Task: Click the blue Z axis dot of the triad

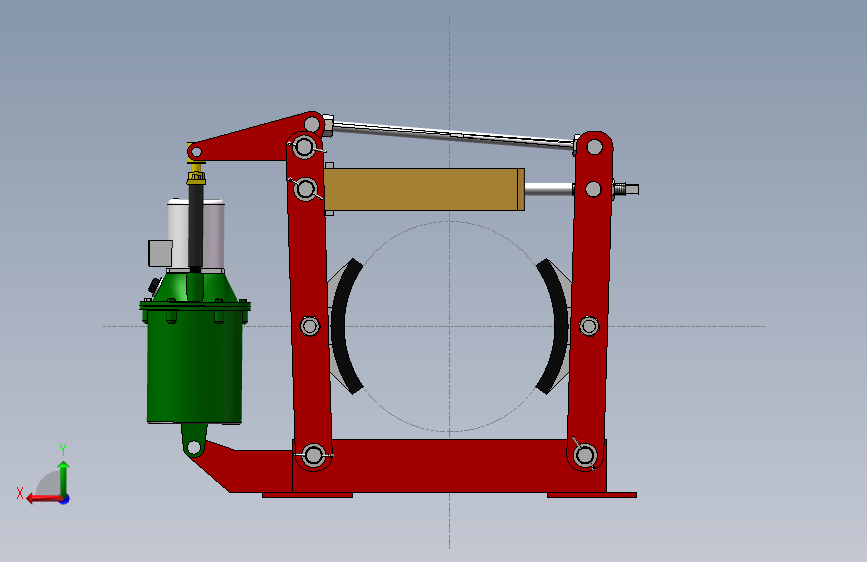Action: [65, 500]
